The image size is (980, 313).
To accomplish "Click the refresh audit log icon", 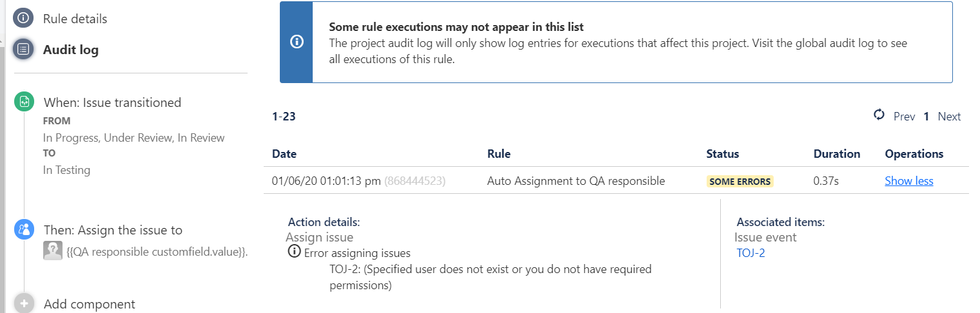I will [x=879, y=115].
